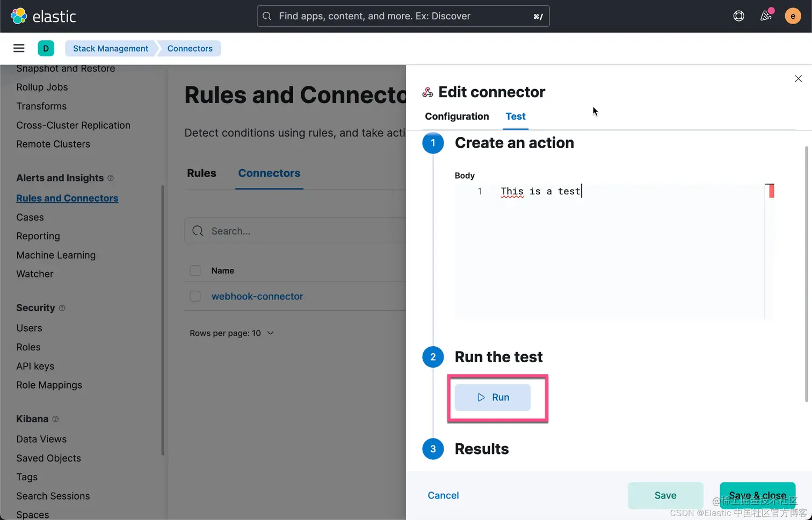Click the Security section info icon
812x520 pixels.
point(62,308)
